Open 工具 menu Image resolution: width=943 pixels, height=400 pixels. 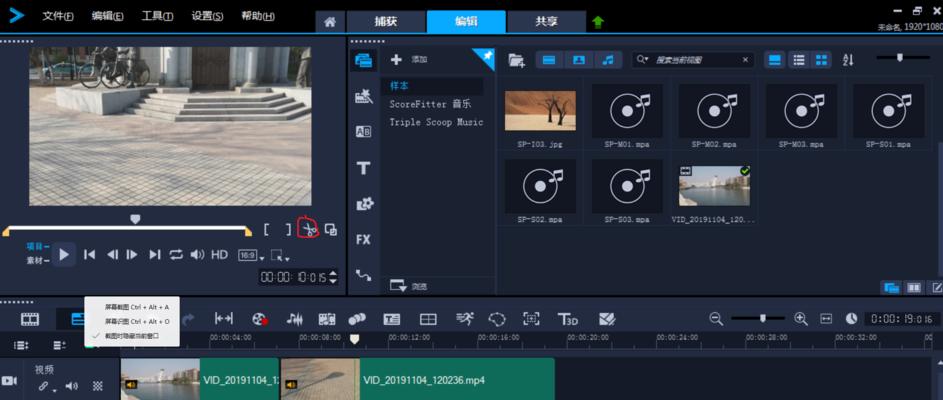(158, 17)
